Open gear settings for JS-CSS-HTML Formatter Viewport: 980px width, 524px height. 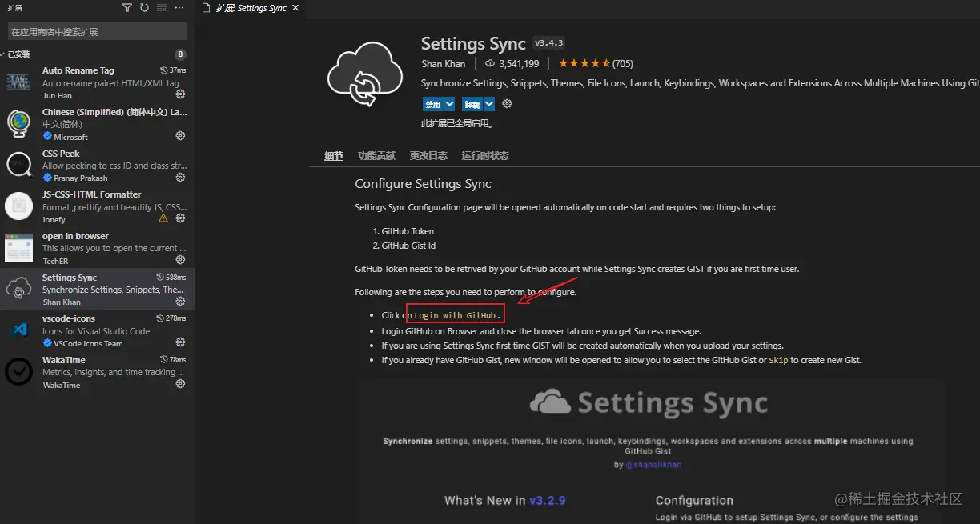[180, 218]
